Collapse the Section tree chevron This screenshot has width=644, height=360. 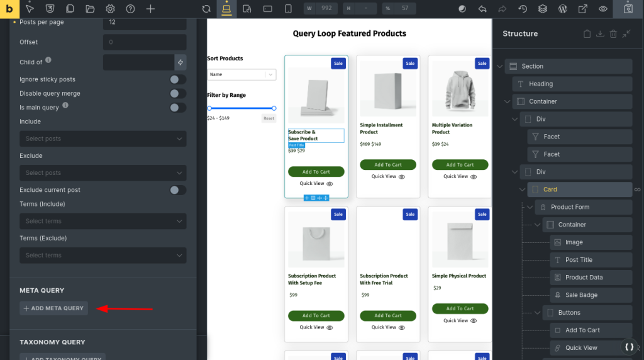pos(500,66)
